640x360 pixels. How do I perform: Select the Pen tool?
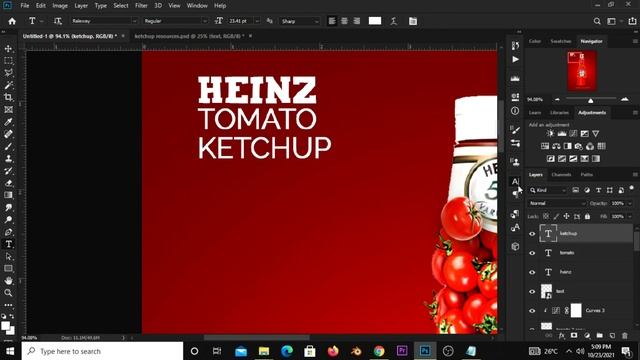pyautogui.click(x=8, y=232)
